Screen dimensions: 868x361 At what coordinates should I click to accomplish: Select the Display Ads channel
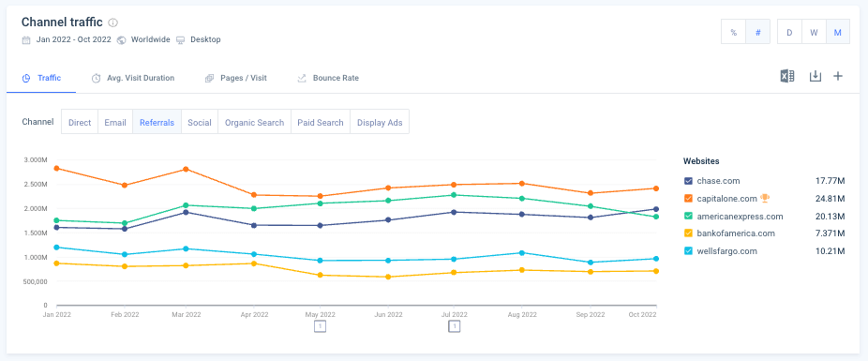pyautogui.click(x=380, y=122)
